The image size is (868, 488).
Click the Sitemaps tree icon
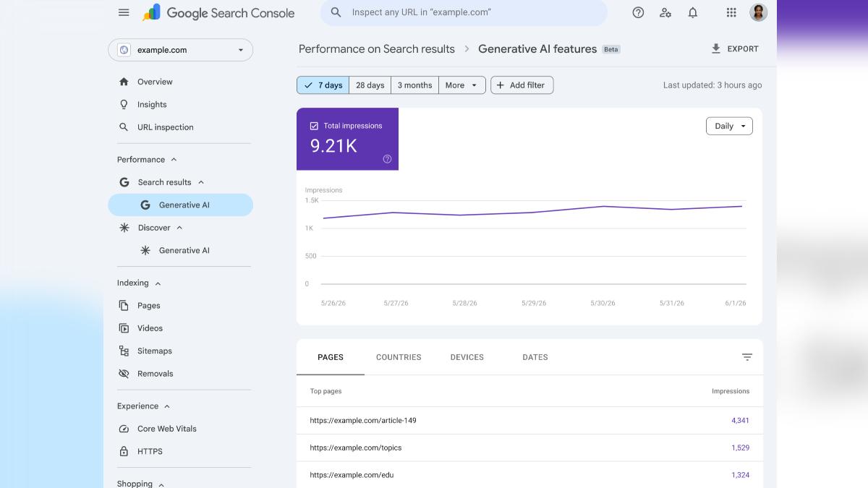(x=124, y=351)
